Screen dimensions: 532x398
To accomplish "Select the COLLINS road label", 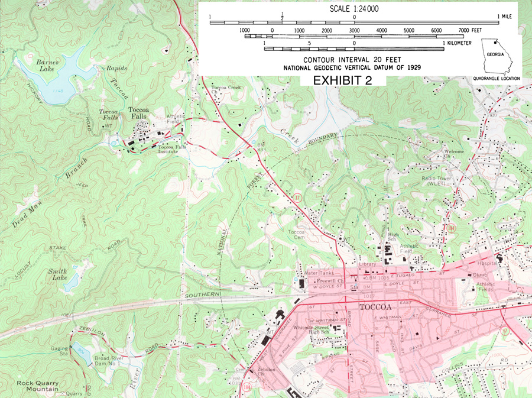I will [452, 367].
